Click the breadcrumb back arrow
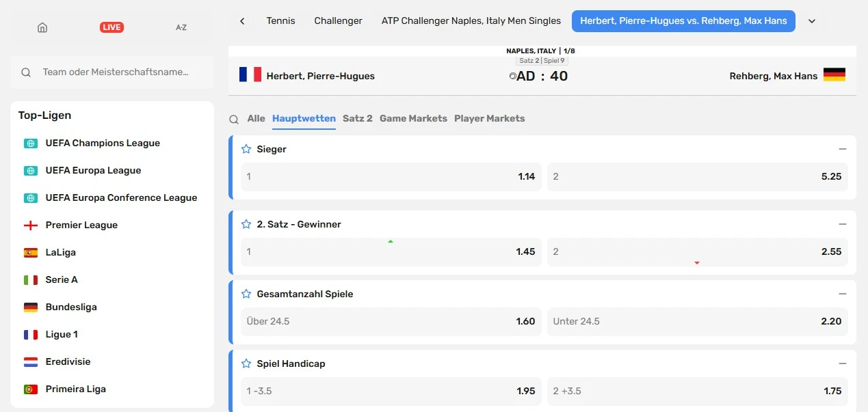Screen dimensions: 868x412 [242, 21]
